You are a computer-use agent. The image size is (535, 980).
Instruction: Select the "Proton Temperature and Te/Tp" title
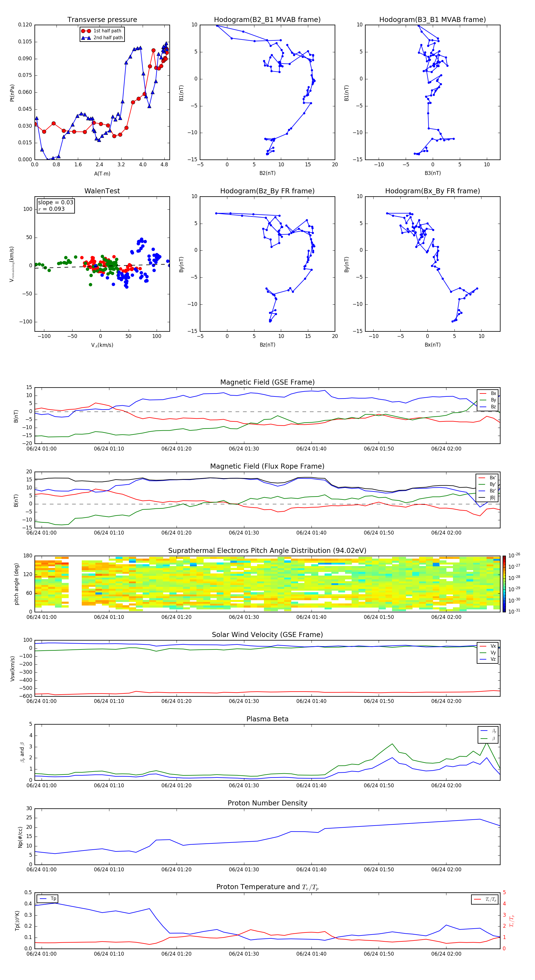tap(267, 887)
